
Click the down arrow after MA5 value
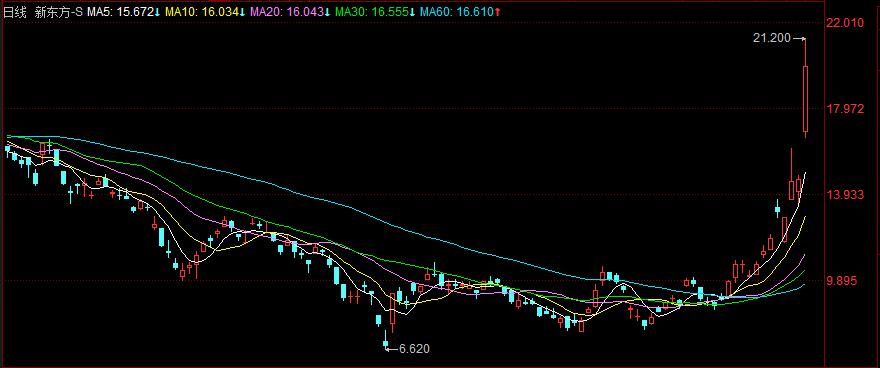pos(158,12)
